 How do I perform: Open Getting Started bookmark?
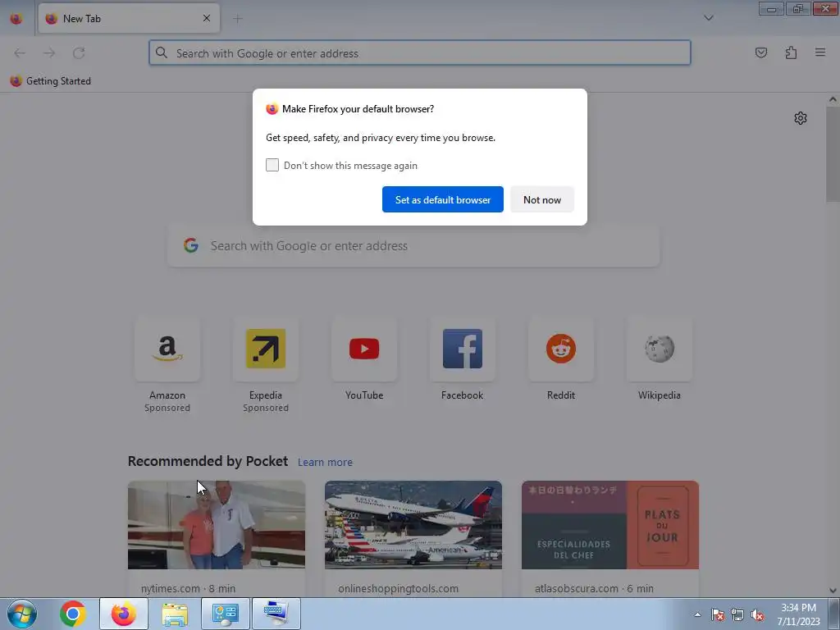click(x=50, y=81)
